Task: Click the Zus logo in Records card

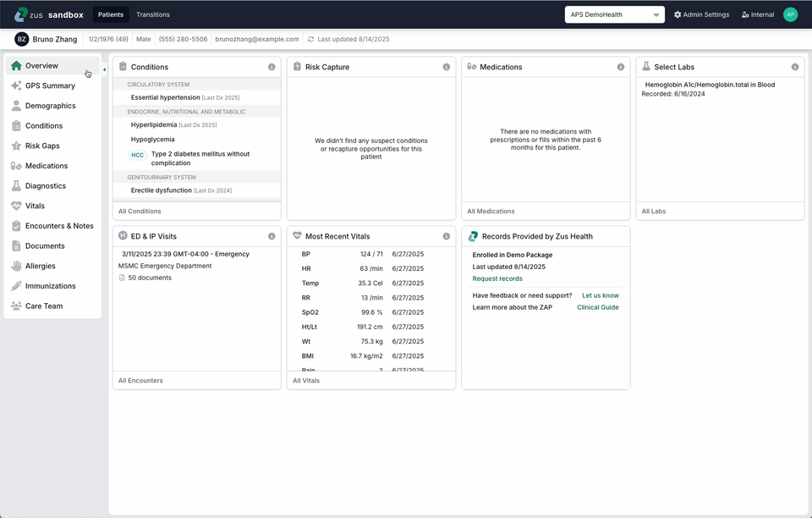Action: [473, 236]
